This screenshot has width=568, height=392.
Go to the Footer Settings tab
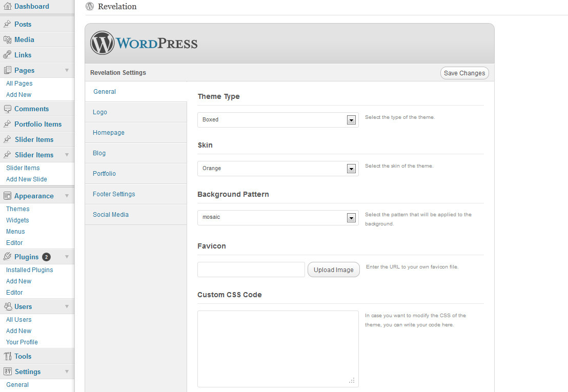[136, 194]
